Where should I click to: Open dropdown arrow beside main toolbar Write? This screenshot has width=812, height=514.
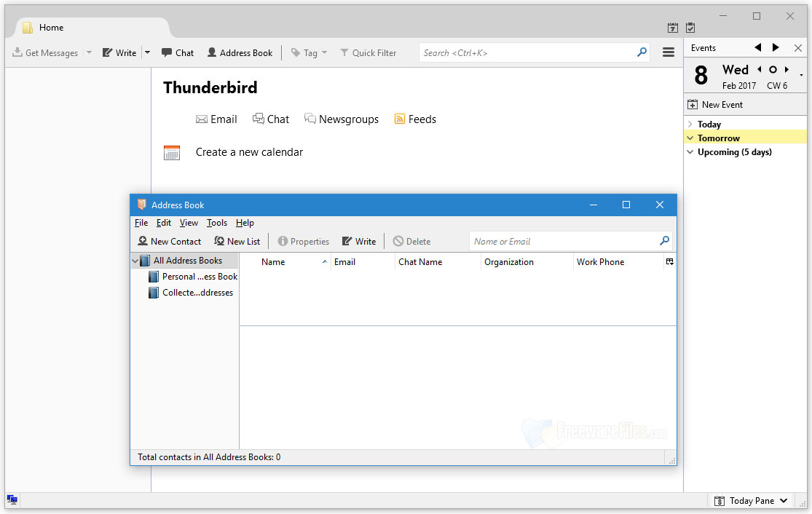click(x=148, y=53)
